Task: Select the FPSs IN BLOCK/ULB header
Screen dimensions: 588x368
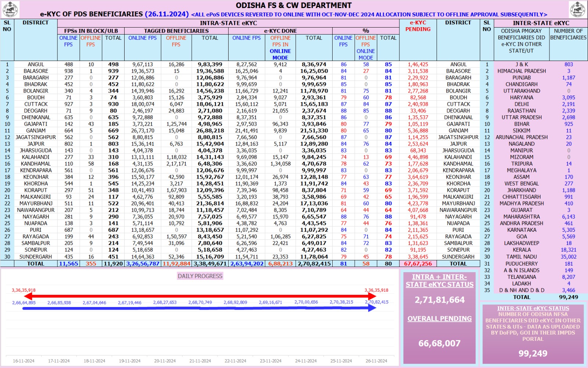Action: [x=91, y=31]
